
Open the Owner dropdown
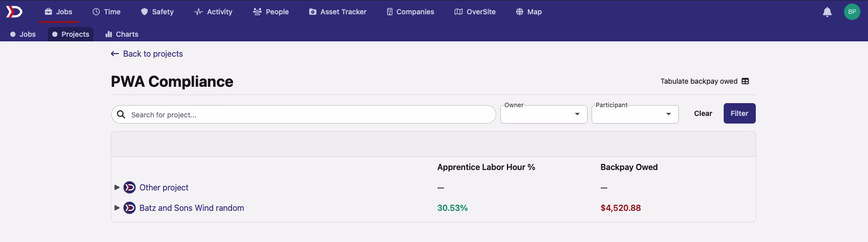(x=544, y=114)
